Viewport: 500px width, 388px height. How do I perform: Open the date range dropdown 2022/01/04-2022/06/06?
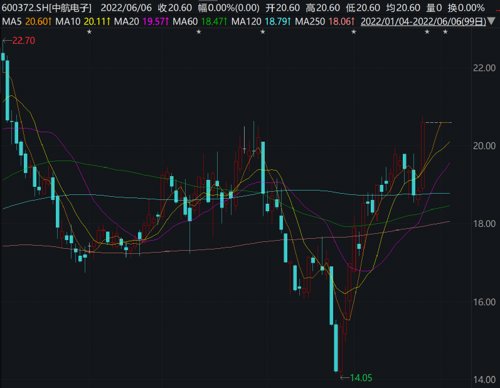coord(428,22)
